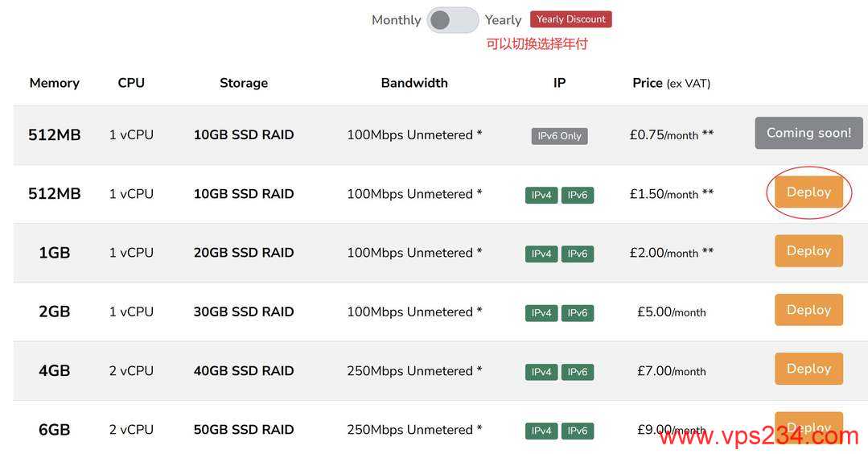Click the IPv4 badge in the £1.50 row

541,195
